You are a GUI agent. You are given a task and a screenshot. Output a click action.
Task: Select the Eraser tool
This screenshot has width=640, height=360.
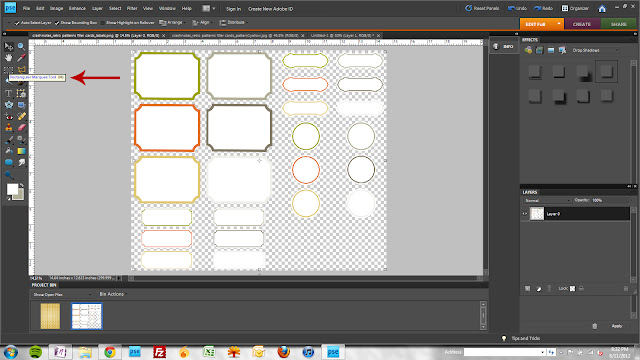tap(21, 127)
